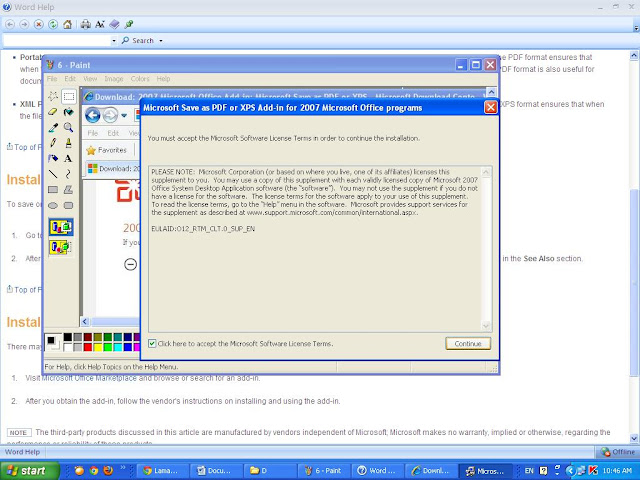Image resolution: width=640 pixels, height=480 pixels.
Task: Pick the black color in Paint palette
Action: pos(68,337)
